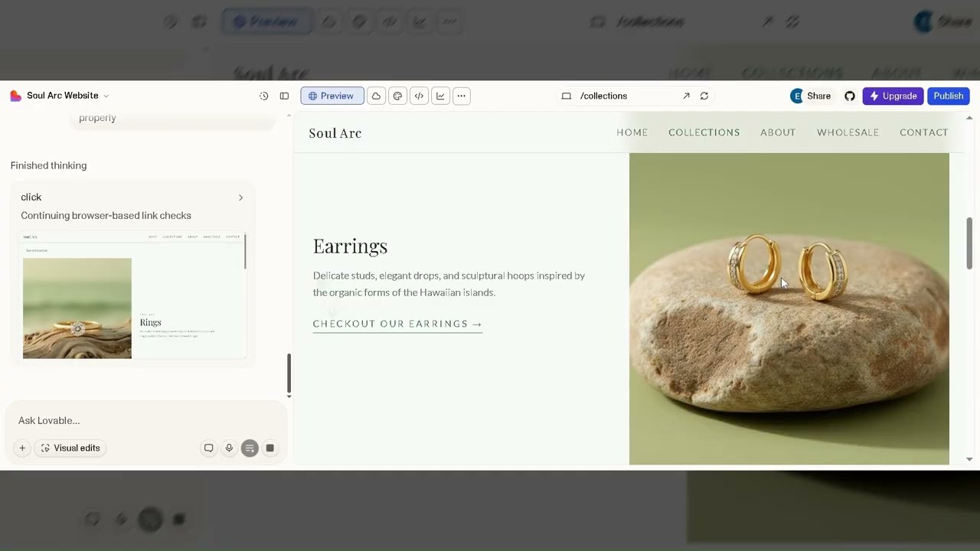Click the chat panel scrollbar thumb
Image resolution: width=980 pixels, height=551 pixels.
click(289, 373)
